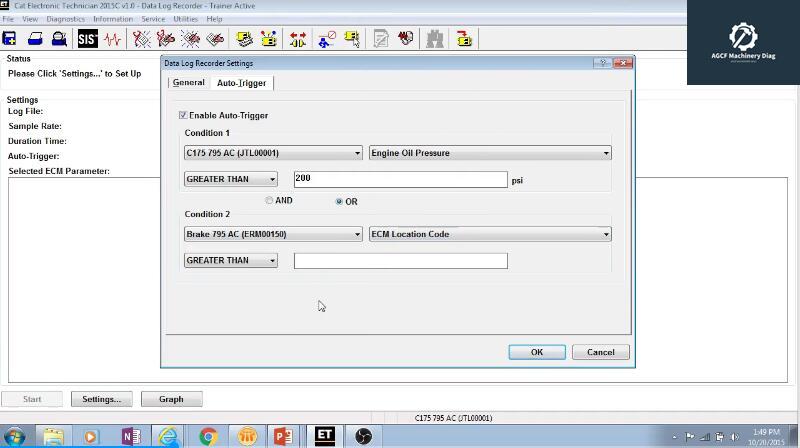Click the OBS Studio taskbar icon

tap(363, 437)
